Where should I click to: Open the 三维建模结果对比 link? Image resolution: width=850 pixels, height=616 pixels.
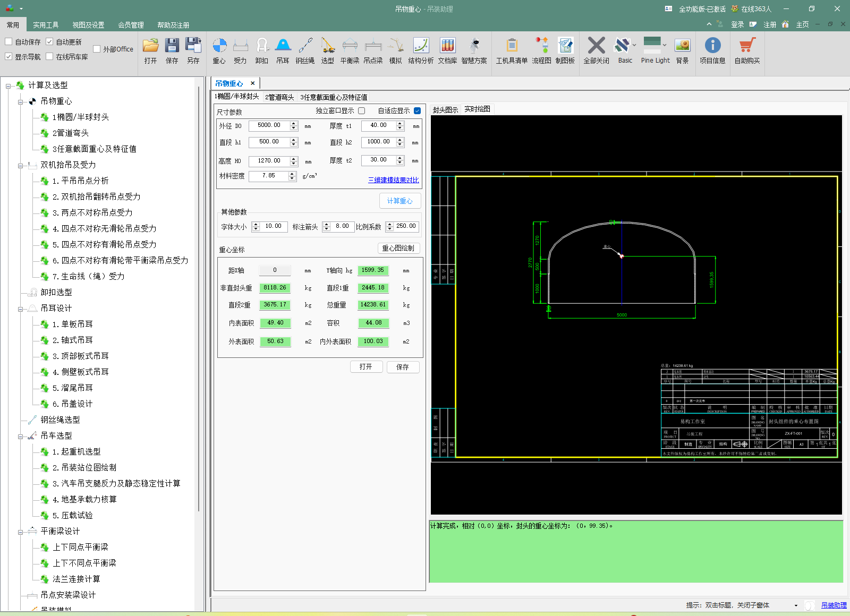point(393,180)
